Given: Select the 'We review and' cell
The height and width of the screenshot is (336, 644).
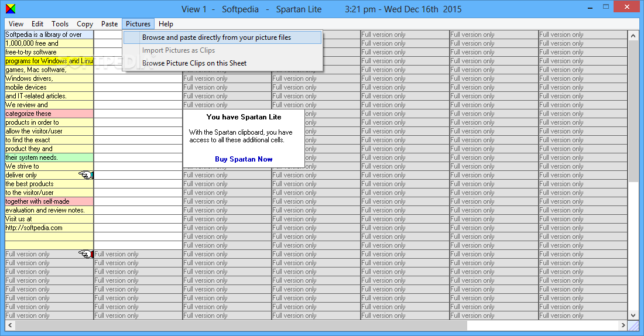Looking at the screenshot, I should [x=49, y=105].
